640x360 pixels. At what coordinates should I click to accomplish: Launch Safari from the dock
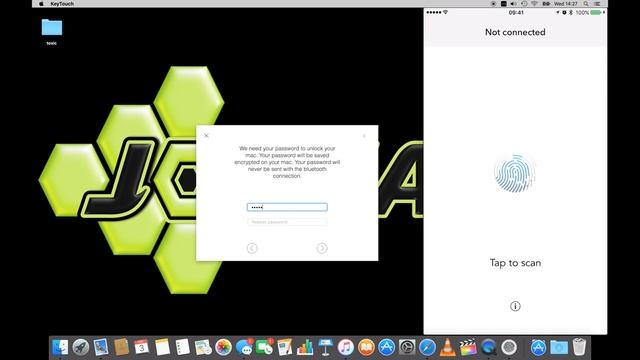point(427,347)
